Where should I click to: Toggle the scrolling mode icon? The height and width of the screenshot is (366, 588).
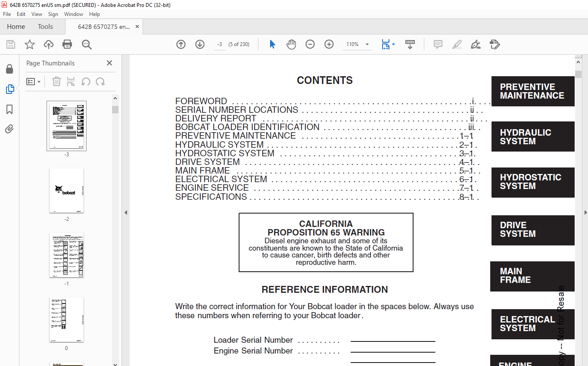[x=410, y=44]
